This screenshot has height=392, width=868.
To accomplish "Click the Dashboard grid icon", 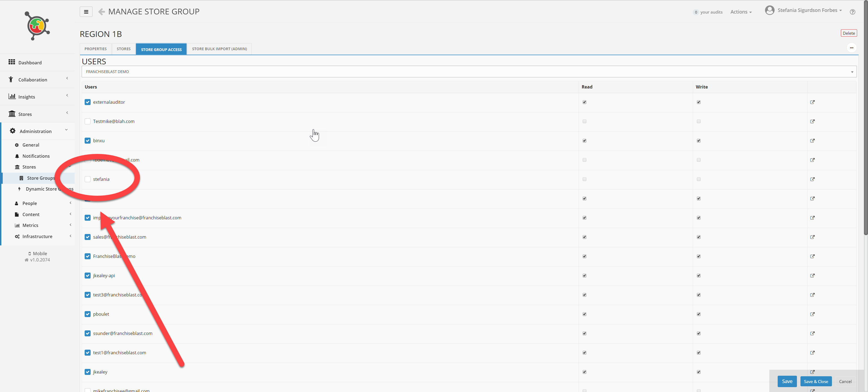I will pyautogui.click(x=12, y=62).
